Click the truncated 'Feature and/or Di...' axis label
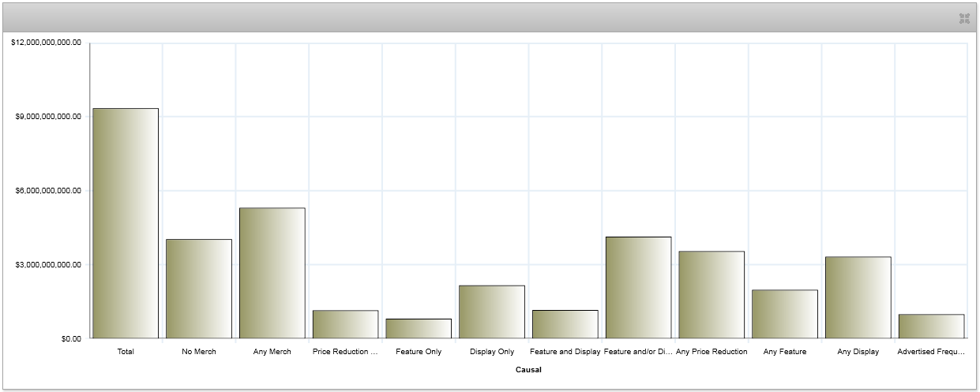This screenshot has width=980, height=392. (638, 352)
